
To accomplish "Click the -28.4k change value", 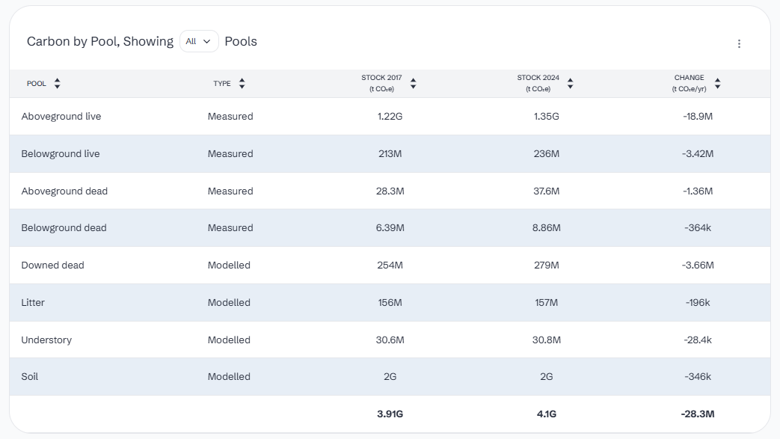I will pos(697,340).
